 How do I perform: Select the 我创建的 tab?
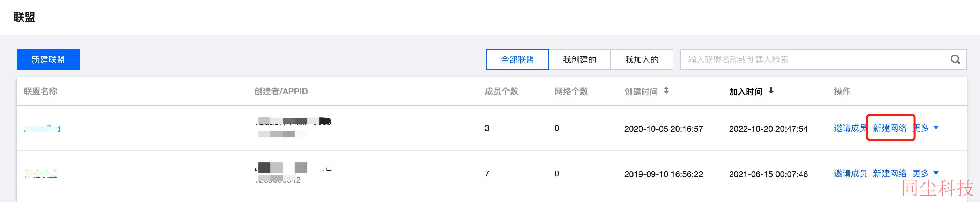point(579,59)
